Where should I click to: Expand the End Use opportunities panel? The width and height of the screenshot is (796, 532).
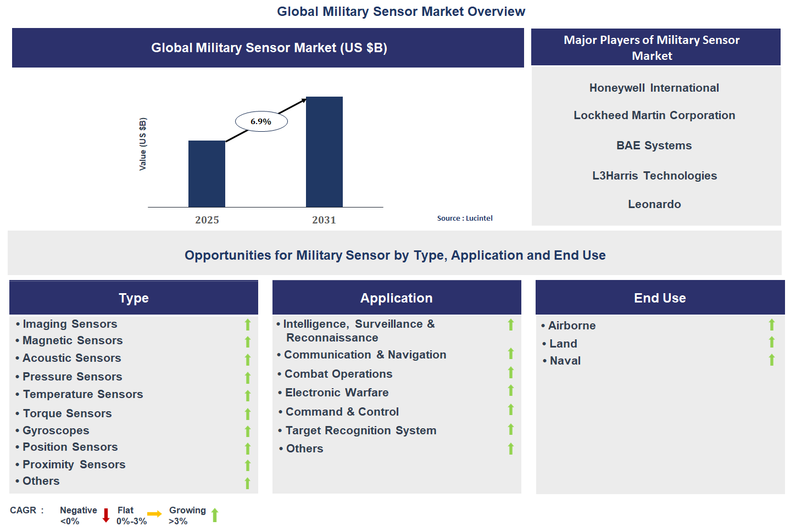(x=659, y=298)
